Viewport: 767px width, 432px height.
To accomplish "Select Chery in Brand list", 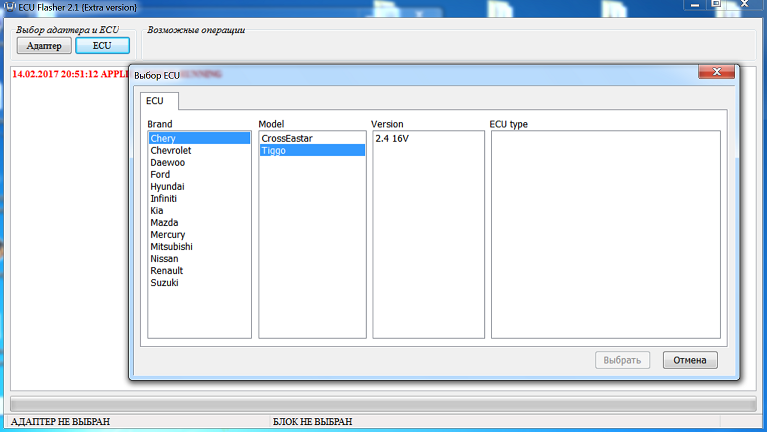I will point(199,138).
